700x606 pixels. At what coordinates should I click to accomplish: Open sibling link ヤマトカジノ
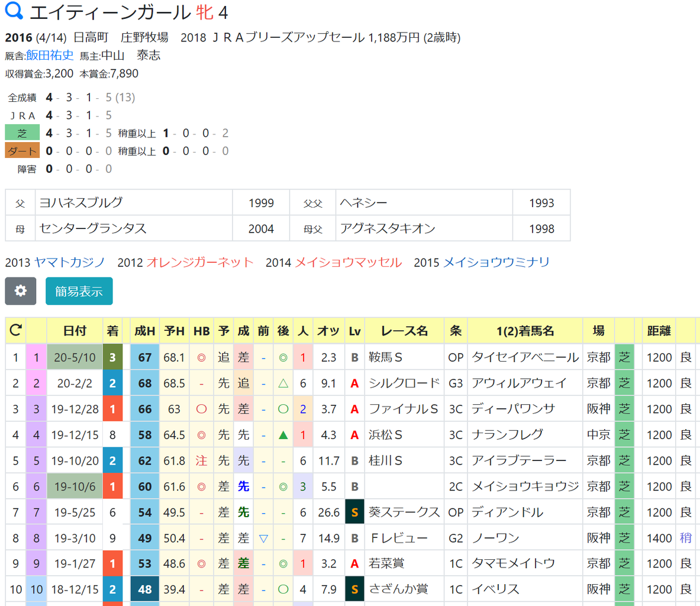coord(70,262)
